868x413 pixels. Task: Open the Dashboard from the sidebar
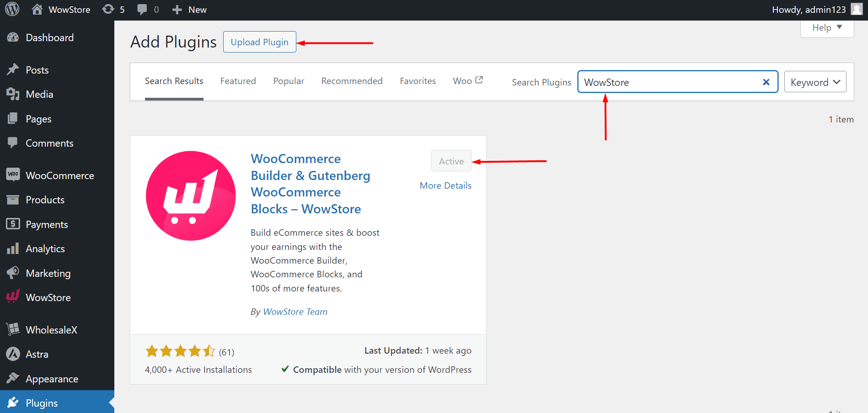point(49,37)
